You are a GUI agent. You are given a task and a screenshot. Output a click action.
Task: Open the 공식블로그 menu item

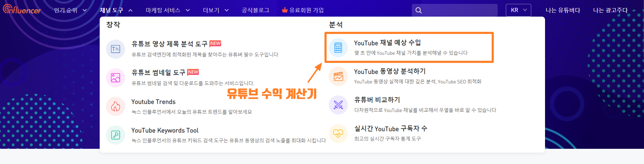point(256,10)
